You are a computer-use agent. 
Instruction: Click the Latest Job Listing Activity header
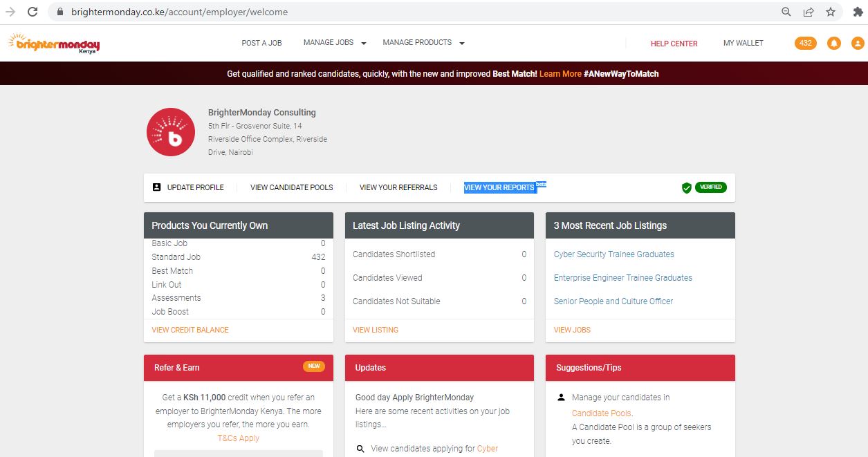click(x=439, y=225)
